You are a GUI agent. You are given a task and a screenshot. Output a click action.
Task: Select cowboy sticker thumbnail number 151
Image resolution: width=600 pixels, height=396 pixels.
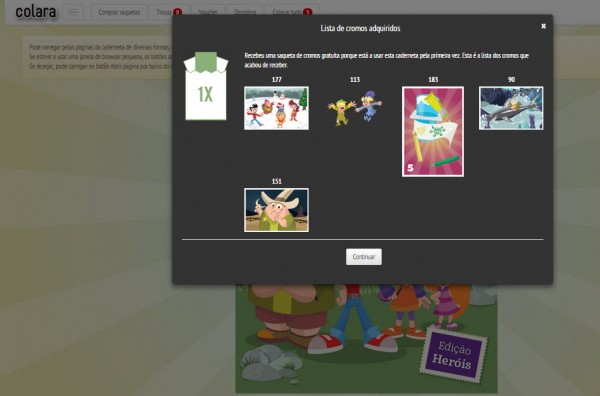276,210
